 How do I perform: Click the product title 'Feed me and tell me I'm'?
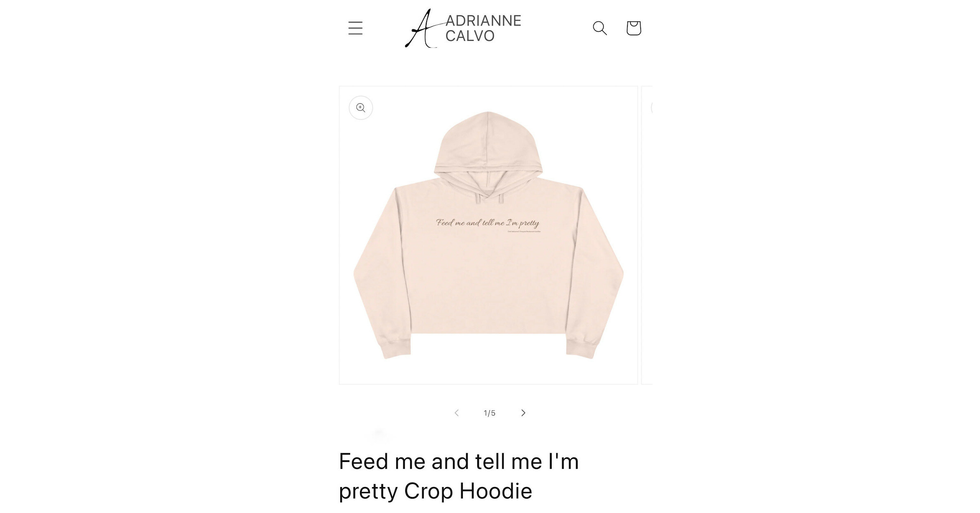pyautogui.click(x=458, y=461)
